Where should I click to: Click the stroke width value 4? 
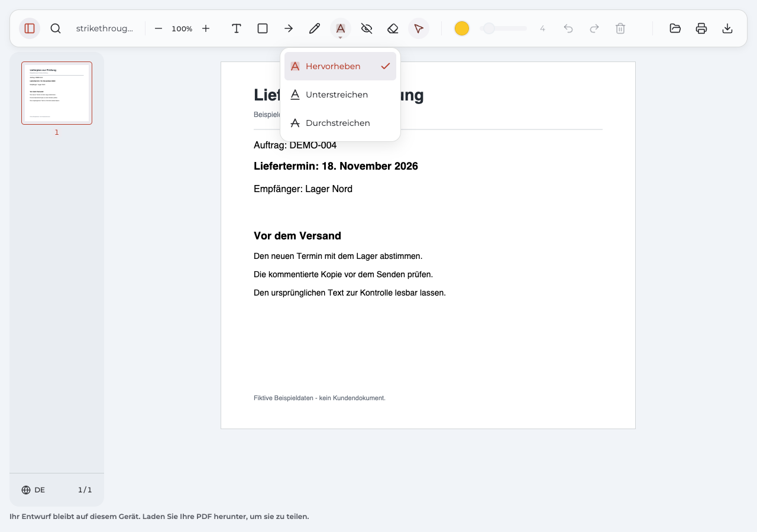tap(542, 28)
